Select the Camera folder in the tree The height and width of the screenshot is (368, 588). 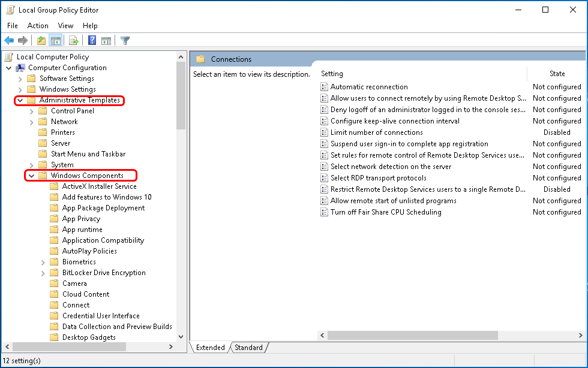point(74,283)
